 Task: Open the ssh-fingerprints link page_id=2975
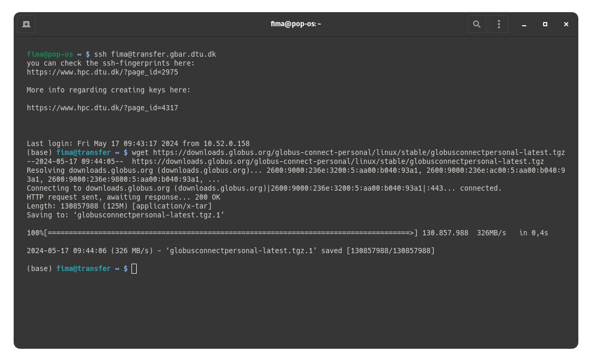(x=103, y=72)
